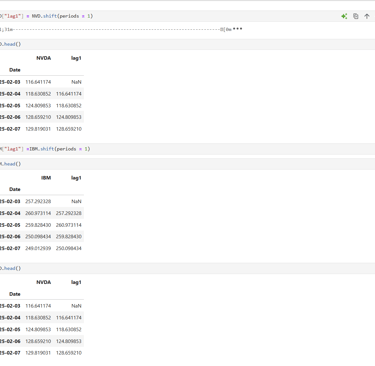Click the 259.828430 value in IBM column
Image resolution: width=375 pixels, height=366 pixels.
click(x=38, y=225)
